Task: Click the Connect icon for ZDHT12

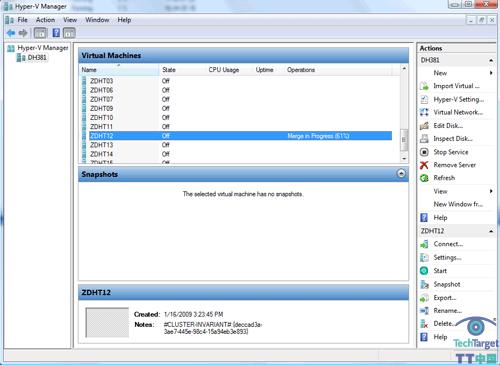Action: click(424, 244)
